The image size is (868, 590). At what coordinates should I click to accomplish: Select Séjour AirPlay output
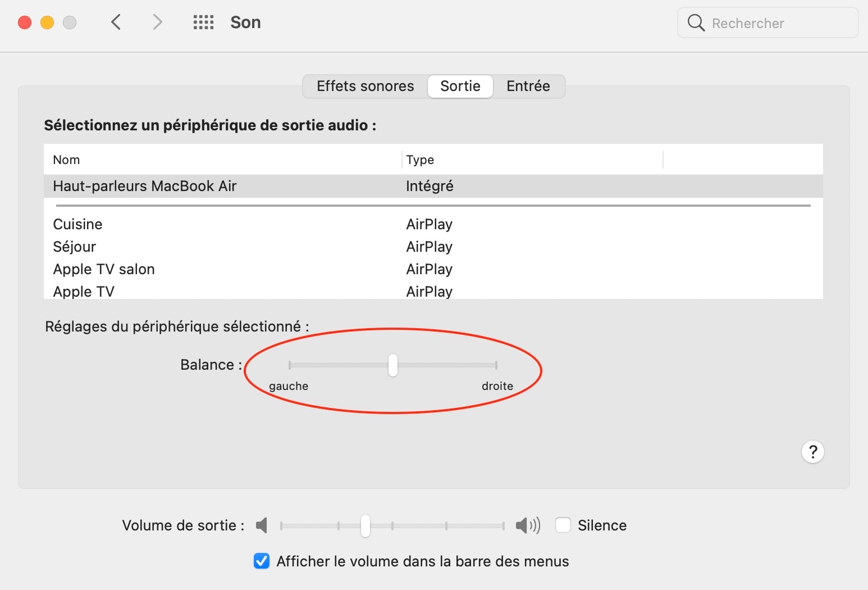pos(75,247)
